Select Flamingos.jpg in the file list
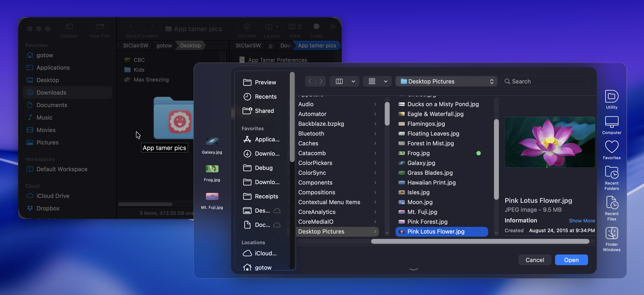The image size is (644, 295). [x=442, y=124]
